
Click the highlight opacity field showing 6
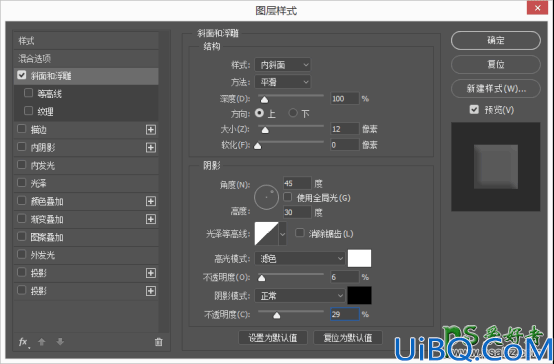(344, 277)
